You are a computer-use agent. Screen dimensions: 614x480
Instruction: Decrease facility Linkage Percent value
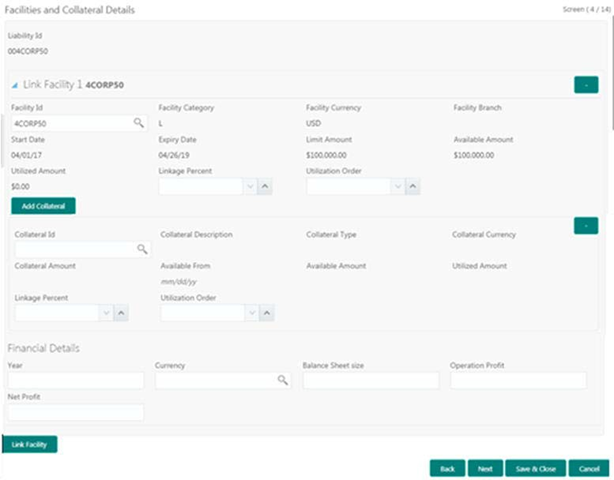click(x=250, y=187)
